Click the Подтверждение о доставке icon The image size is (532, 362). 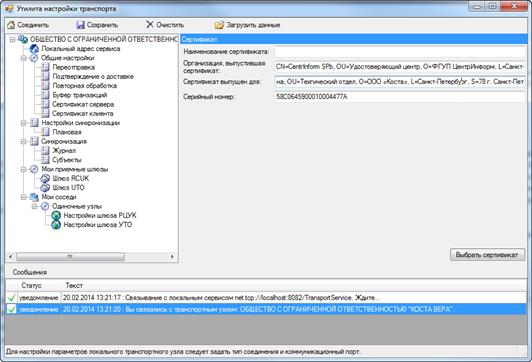tap(45, 76)
